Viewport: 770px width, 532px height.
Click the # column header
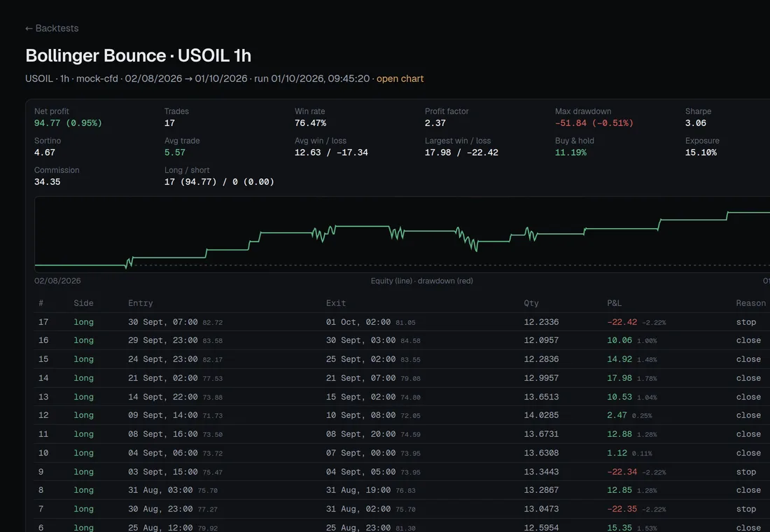tap(41, 303)
